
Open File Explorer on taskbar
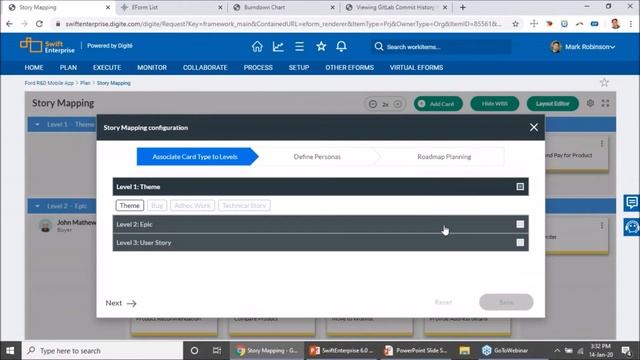(x=464, y=351)
